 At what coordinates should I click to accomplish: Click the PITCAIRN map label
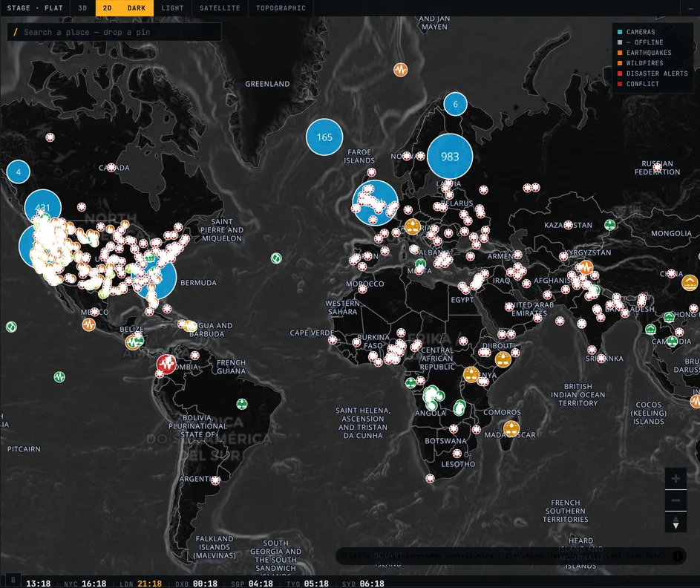[24, 449]
